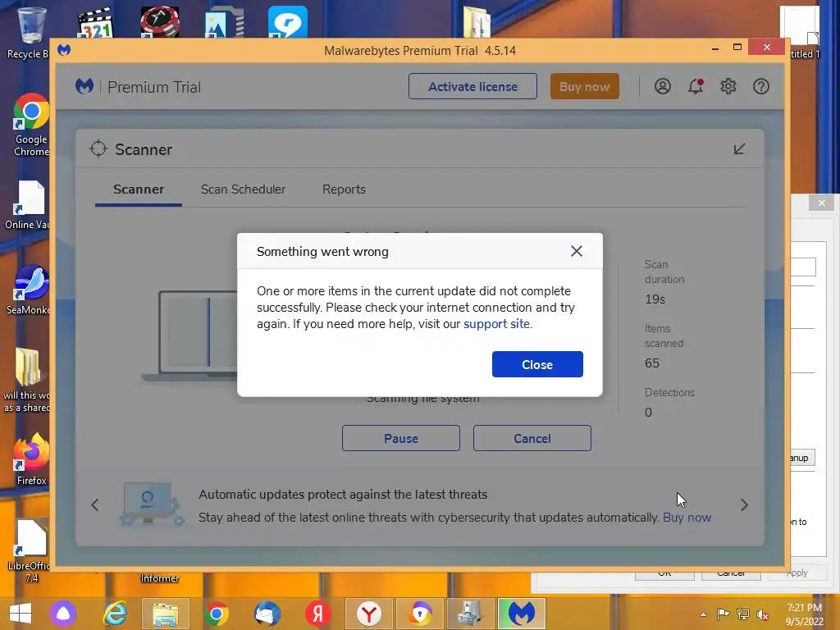The width and height of the screenshot is (840, 630).
Task: Open the Online Vault desktop shortcut
Action: pyautogui.click(x=28, y=206)
